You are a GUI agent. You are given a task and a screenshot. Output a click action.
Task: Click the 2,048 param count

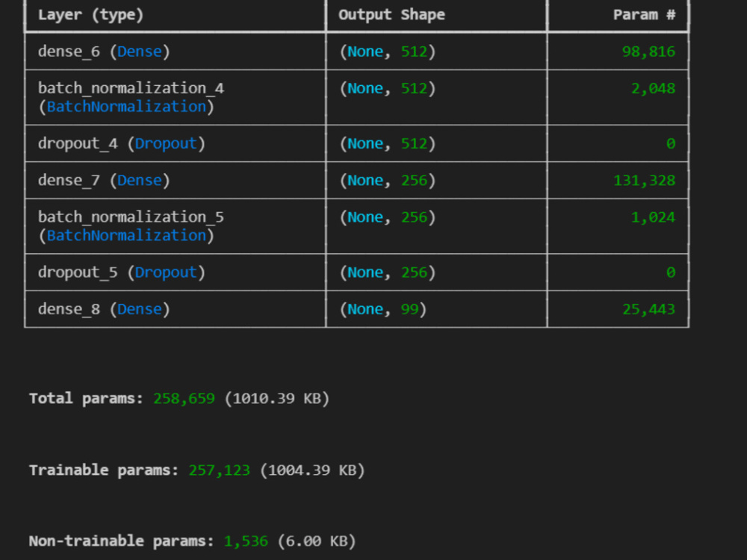pos(653,89)
